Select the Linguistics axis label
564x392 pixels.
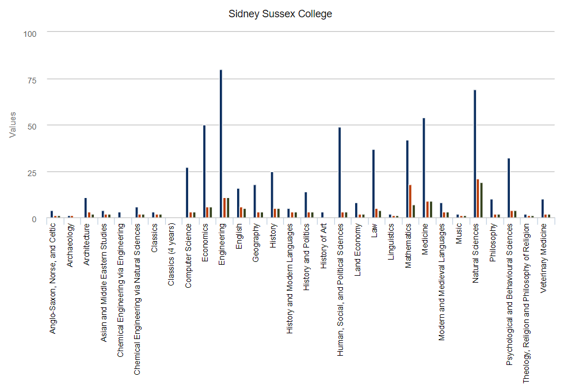pyautogui.click(x=391, y=242)
